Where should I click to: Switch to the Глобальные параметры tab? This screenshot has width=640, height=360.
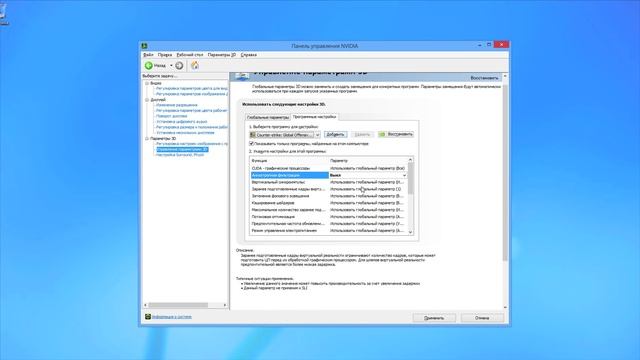(x=268, y=117)
